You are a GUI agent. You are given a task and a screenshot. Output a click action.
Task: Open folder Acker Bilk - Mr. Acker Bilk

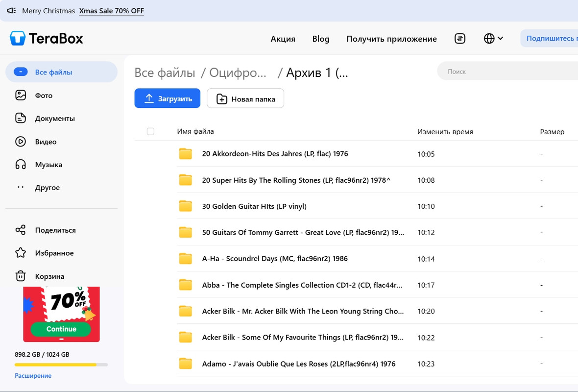tap(303, 311)
